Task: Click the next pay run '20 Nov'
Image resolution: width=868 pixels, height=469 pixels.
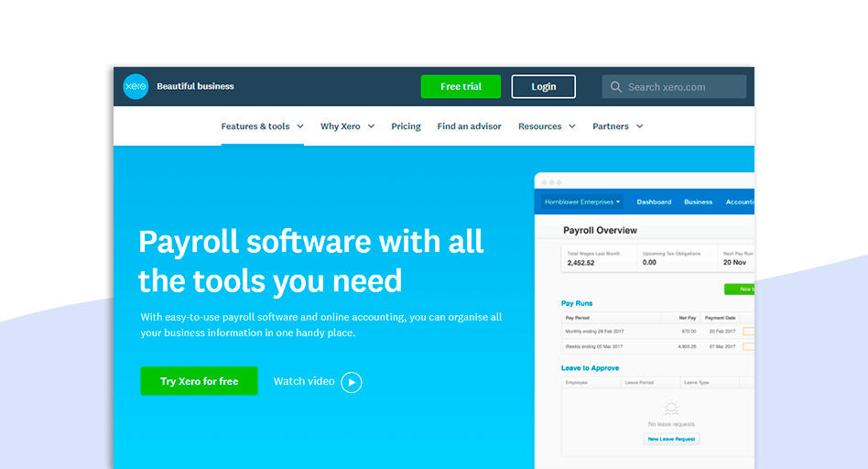Action: pos(734,263)
